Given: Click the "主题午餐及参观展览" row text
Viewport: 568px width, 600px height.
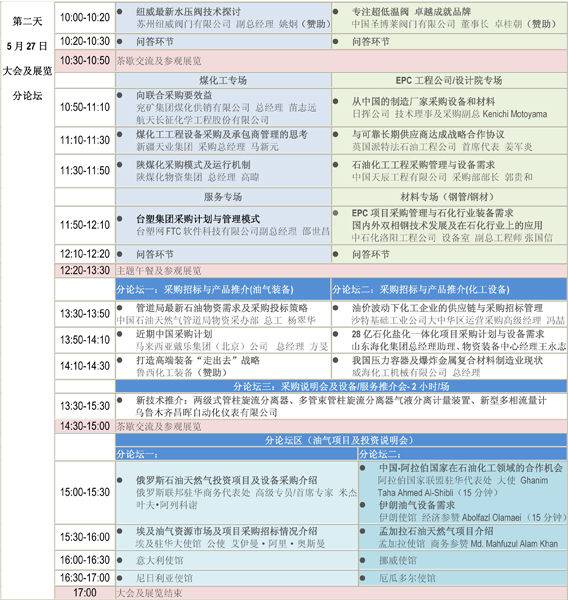Looking at the screenshot, I should (x=159, y=271).
